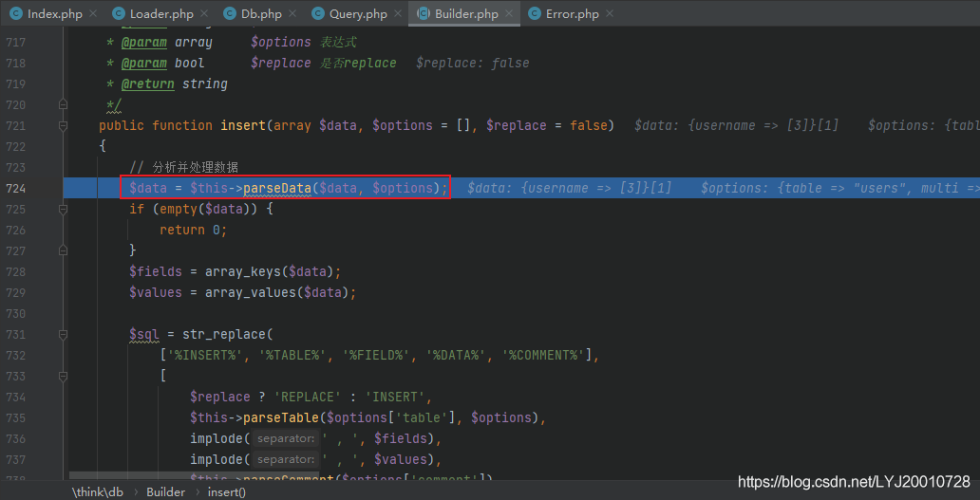Close the Error.php tab
The image size is (980, 500).
(x=610, y=13)
